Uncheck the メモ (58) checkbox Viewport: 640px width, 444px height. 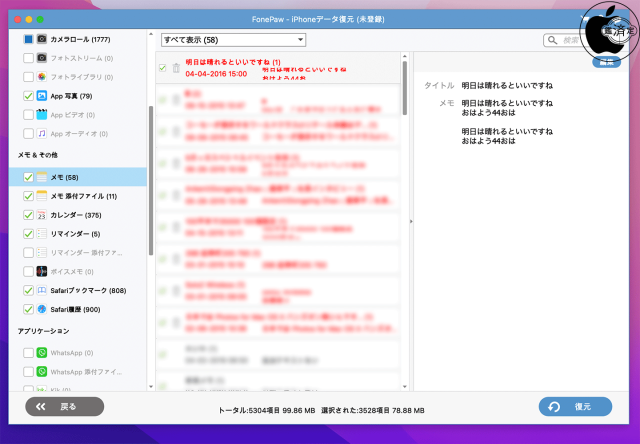(28, 177)
